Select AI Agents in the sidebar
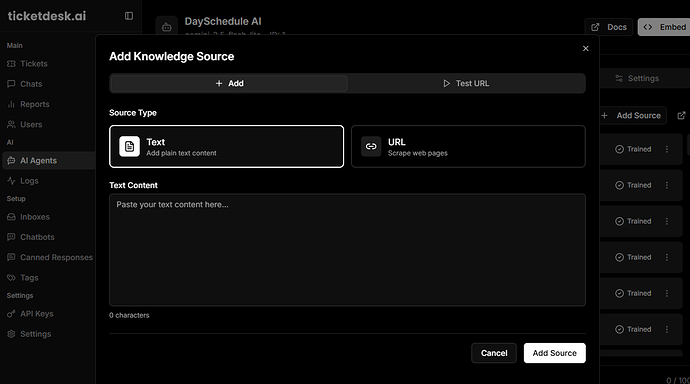Image resolution: width=690 pixels, height=384 pixels. coord(48,161)
